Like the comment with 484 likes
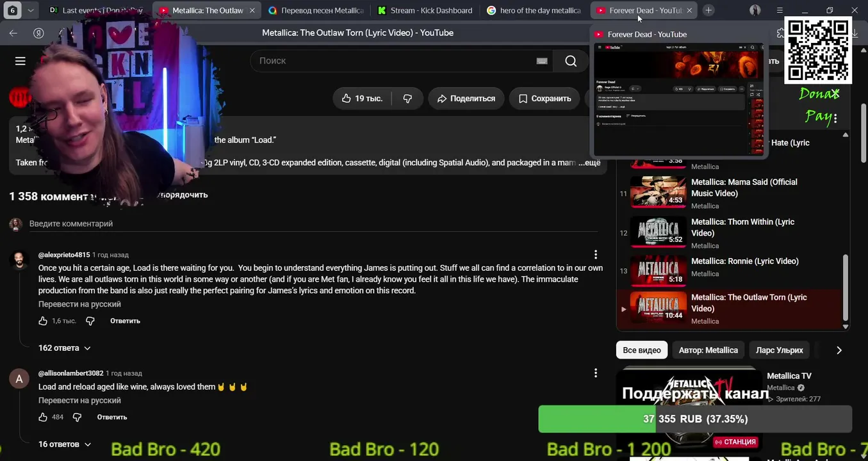 [43, 417]
